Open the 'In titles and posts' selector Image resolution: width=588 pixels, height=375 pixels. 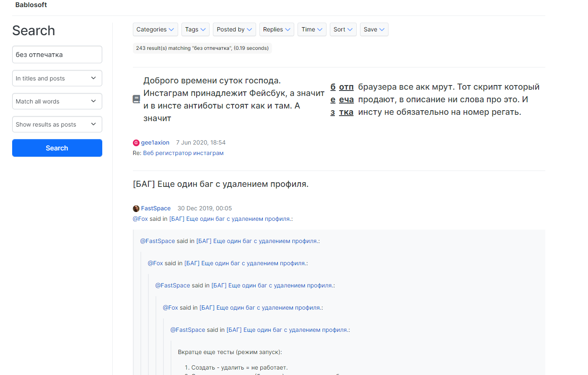(x=57, y=78)
